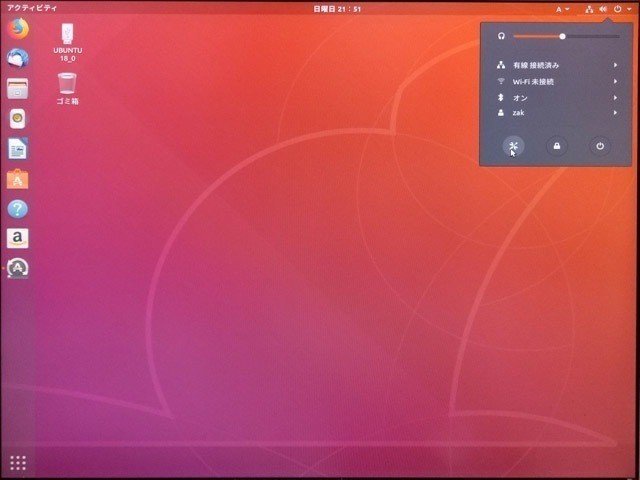Viewport: 640px width, 480px height.
Task: Collapse system menu via top-right arrow
Action: (629, 9)
